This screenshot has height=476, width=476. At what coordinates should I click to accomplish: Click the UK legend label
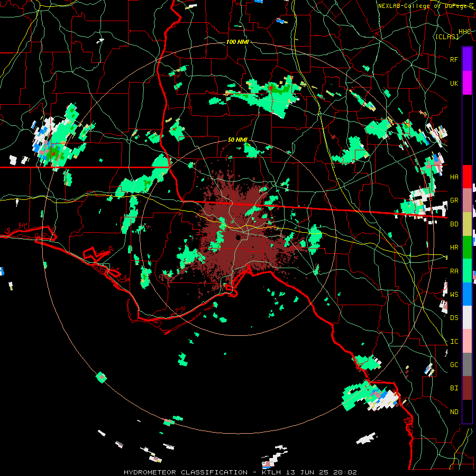pyautogui.click(x=454, y=83)
